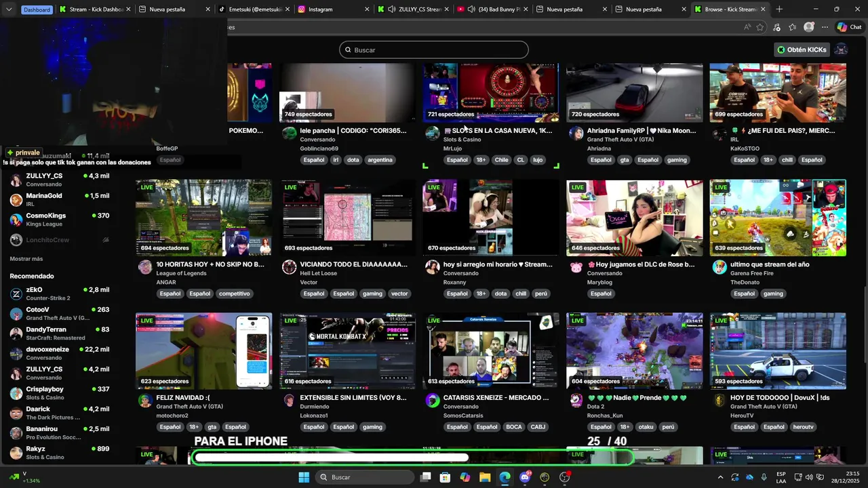Select the Dashboard workspace pill
The width and height of the screenshot is (868, 488).
pyautogui.click(x=37, y=9)
